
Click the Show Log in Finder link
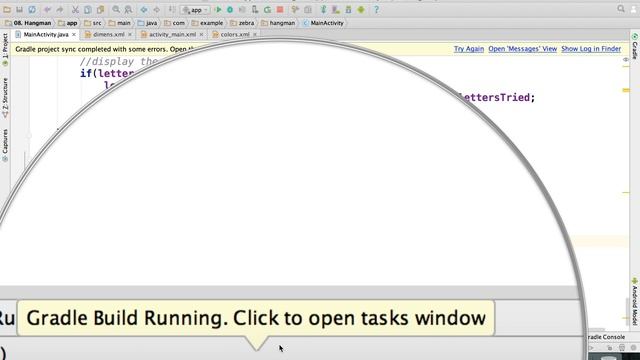click(591, 49)
